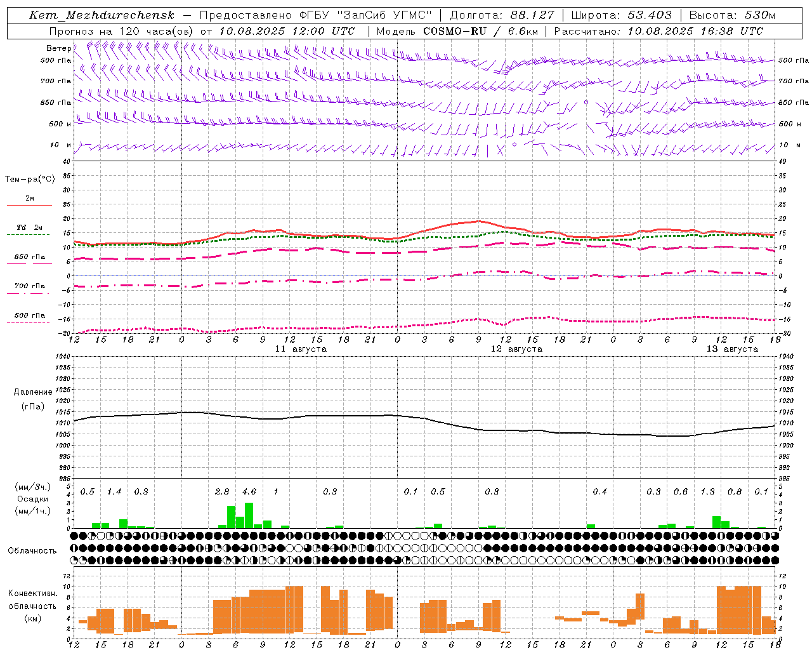Click the provider text ФГБУ "ЗапСиб УГМС"
This screenshot has height=650, width=812.
[365, 15]
